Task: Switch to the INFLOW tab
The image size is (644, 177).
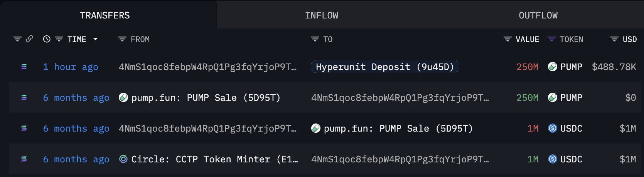Action: 321,15
